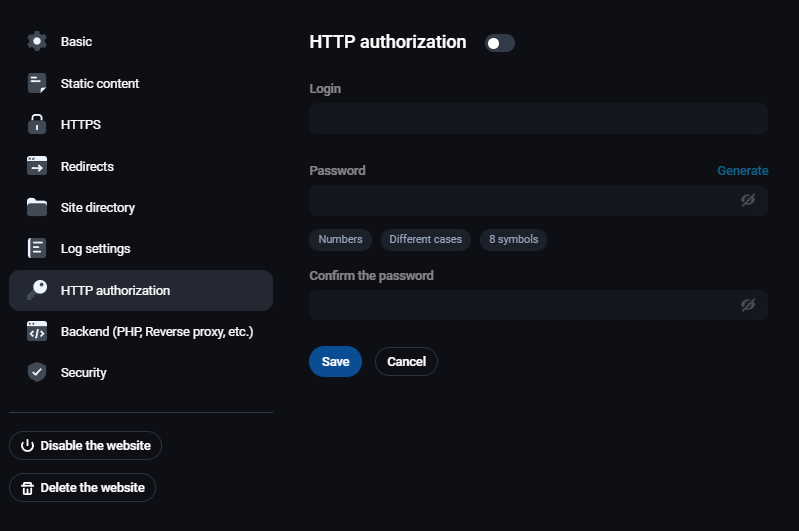Click the Log settings notebook icon
Viewport: 799px width, 531px height.
tap(37, 248)
